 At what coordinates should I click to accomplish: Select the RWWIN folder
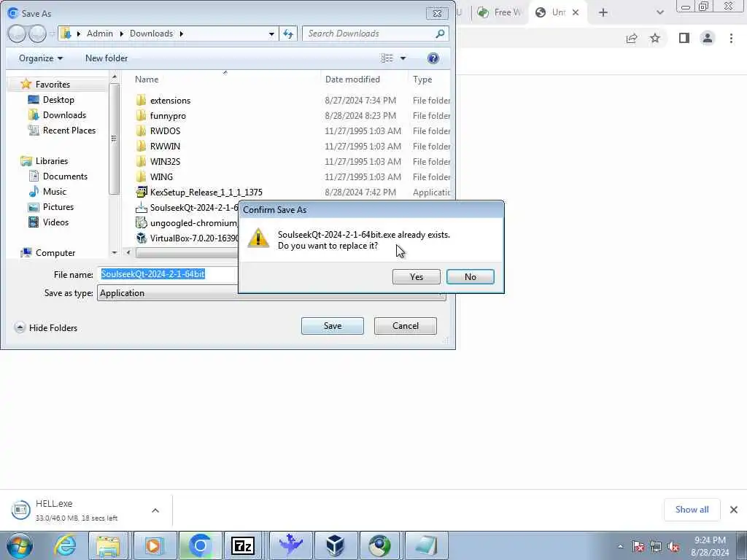pyautogui.click(x=165, y=146)
